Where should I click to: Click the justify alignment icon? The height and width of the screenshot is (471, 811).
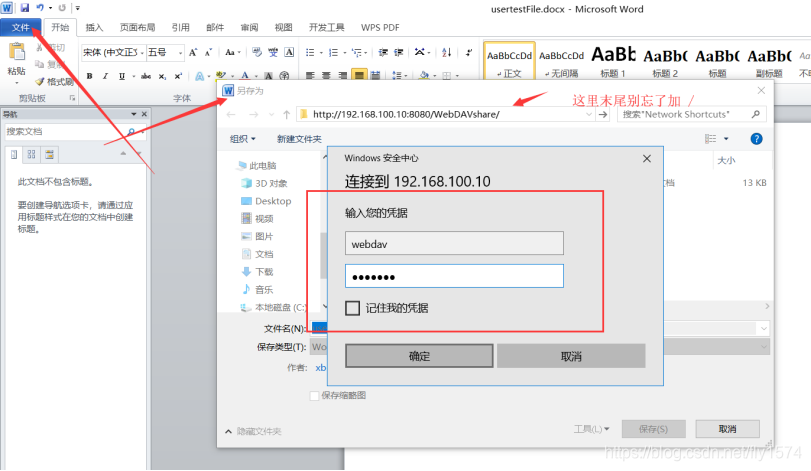359,75
